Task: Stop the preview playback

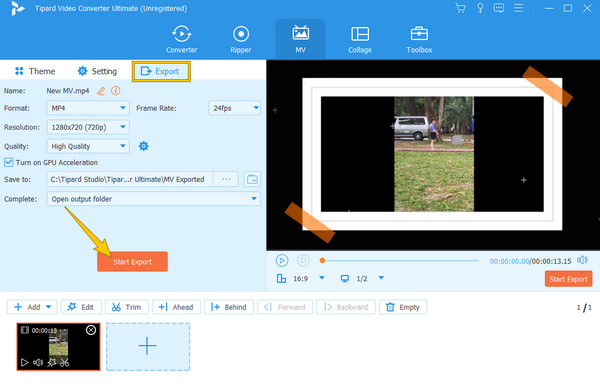Action: 303,260
